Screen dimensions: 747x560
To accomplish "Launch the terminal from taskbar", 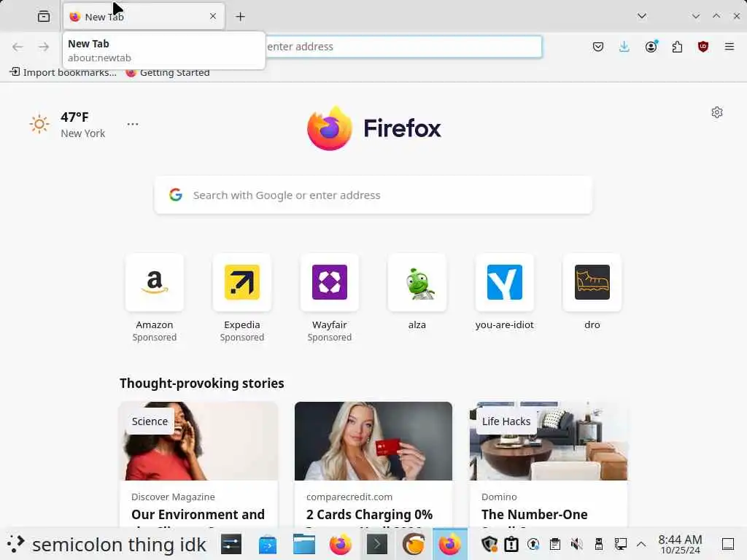I will [377, 544].
